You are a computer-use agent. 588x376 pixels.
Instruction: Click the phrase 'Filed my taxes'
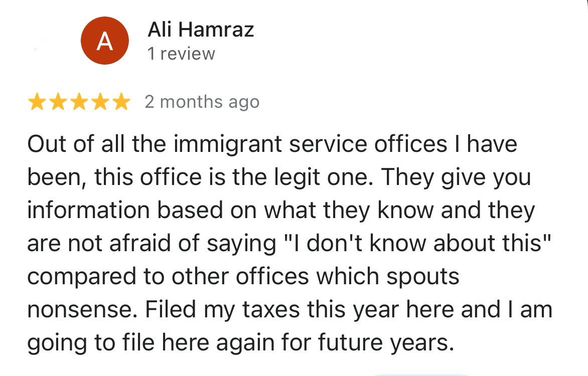point(215,310)
